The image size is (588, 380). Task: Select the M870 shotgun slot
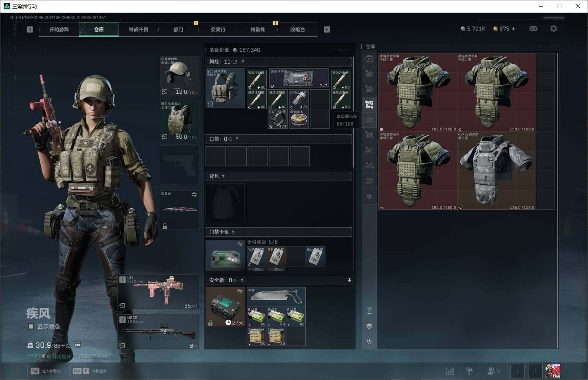(159, 332)
